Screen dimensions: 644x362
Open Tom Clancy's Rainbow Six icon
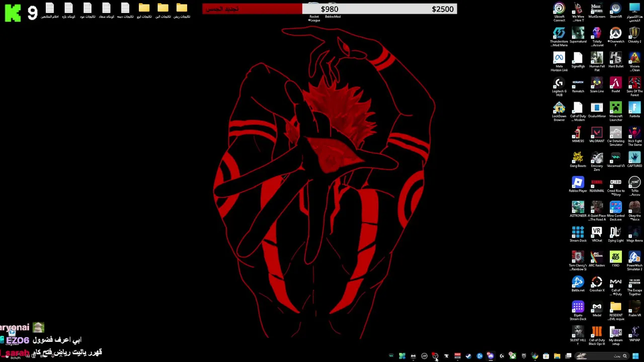click(x=578, y=261)
